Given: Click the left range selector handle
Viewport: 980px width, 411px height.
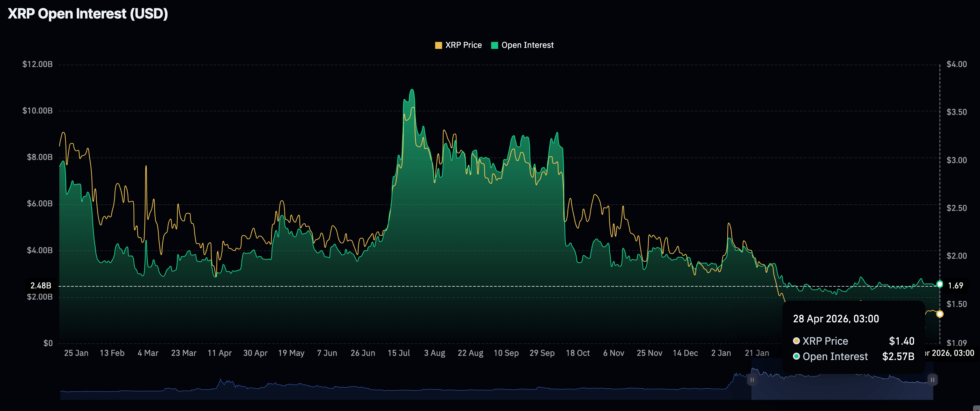Looking at the screenshot, I should coord(752,380).
